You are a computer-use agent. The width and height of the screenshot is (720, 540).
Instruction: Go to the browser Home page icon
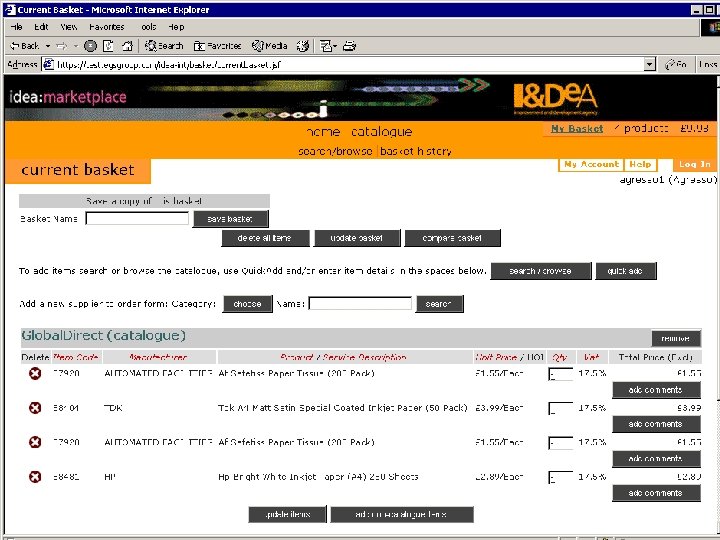[127, 46]
